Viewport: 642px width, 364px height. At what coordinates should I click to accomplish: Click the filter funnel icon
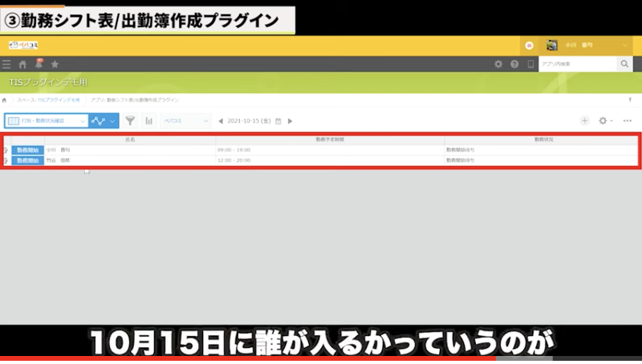pos(130,121)
